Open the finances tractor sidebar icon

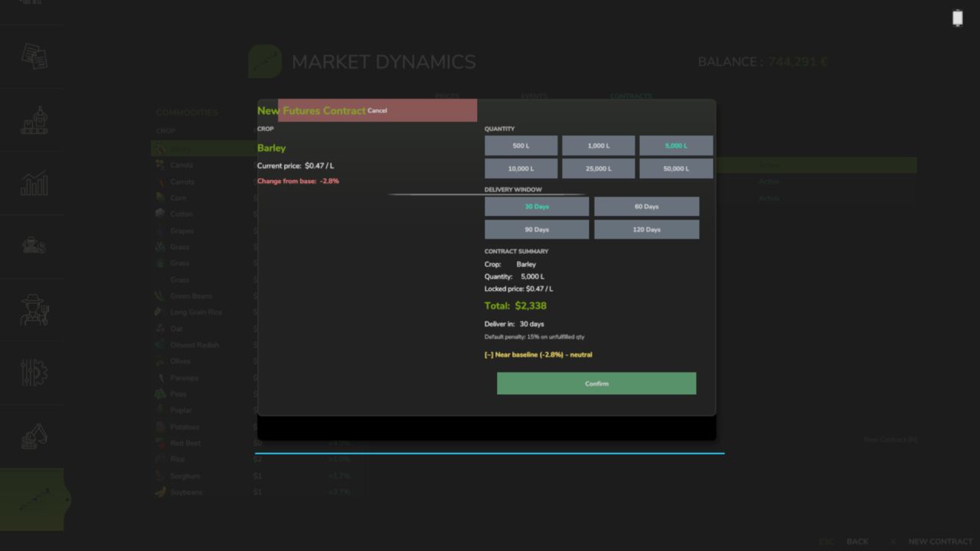pos(34,246)
